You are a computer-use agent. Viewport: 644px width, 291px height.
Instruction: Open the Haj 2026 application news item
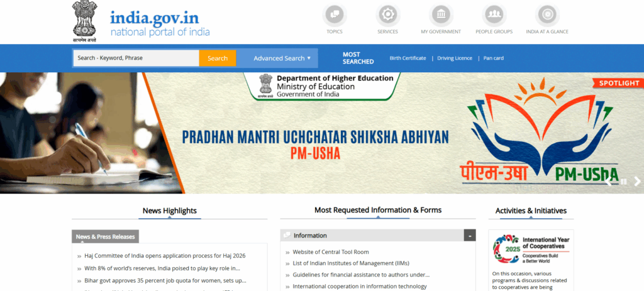(165, 256)
